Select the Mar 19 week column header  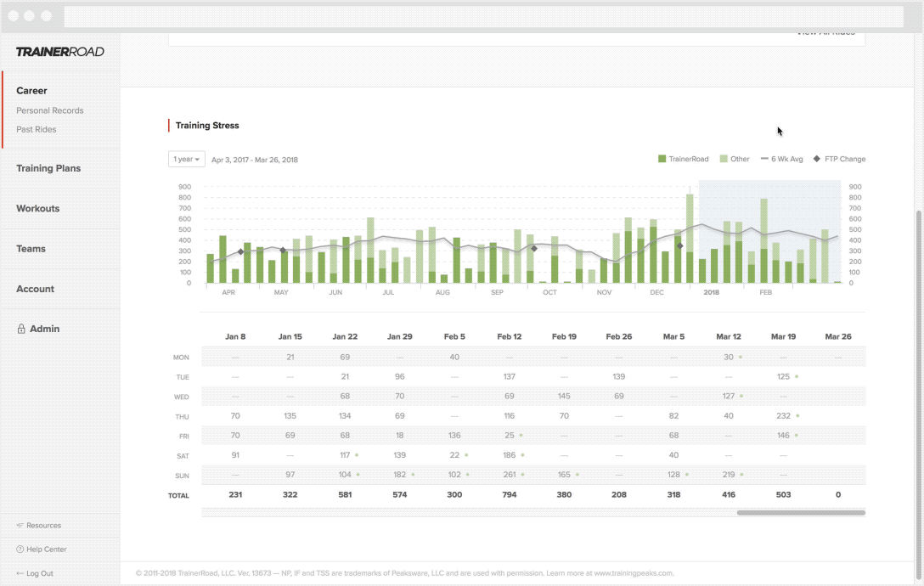point(783,336)
